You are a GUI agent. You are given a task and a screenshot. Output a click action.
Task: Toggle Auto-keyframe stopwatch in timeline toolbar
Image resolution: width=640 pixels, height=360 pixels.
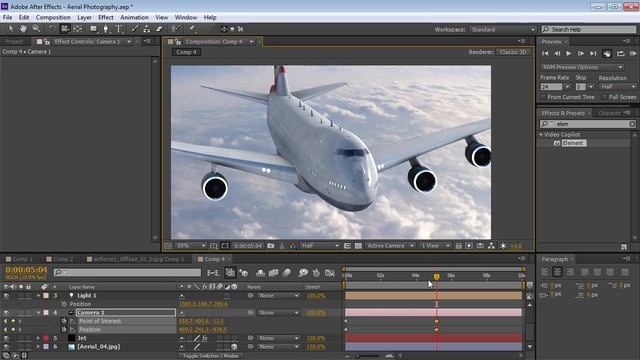(x=316, y=273)
